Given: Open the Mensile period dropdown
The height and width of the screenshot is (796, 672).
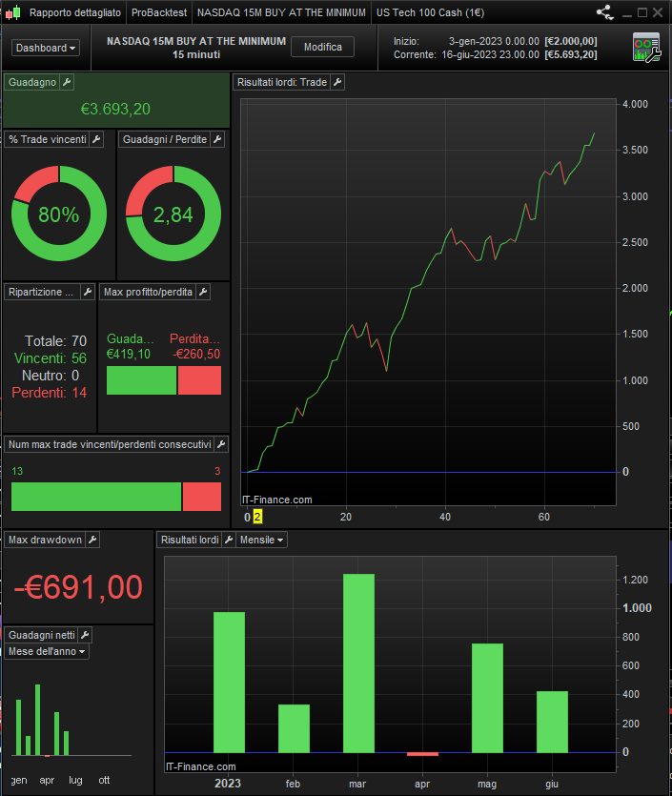Looking at the screenshot, I should click(261, 540).
